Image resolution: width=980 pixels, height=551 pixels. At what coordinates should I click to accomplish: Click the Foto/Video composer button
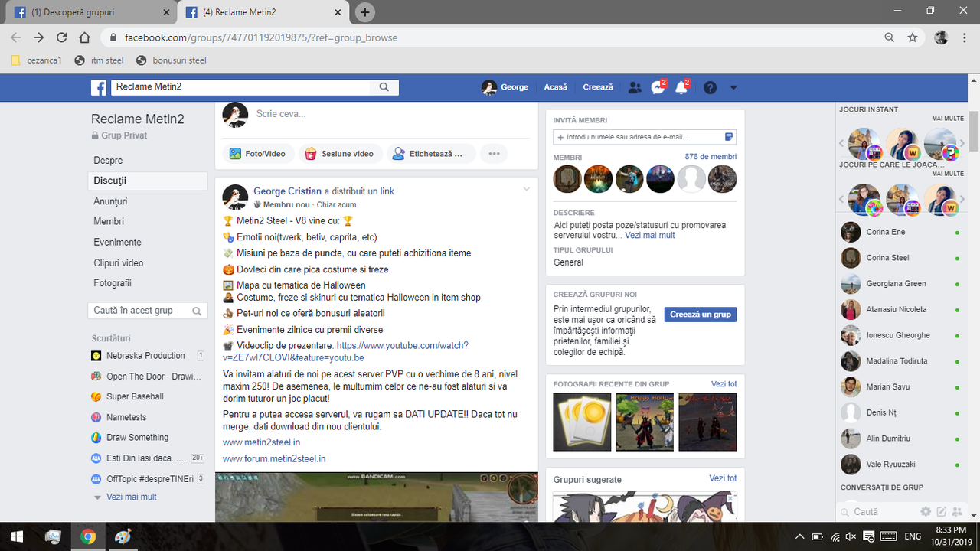(x=258, y=154)
